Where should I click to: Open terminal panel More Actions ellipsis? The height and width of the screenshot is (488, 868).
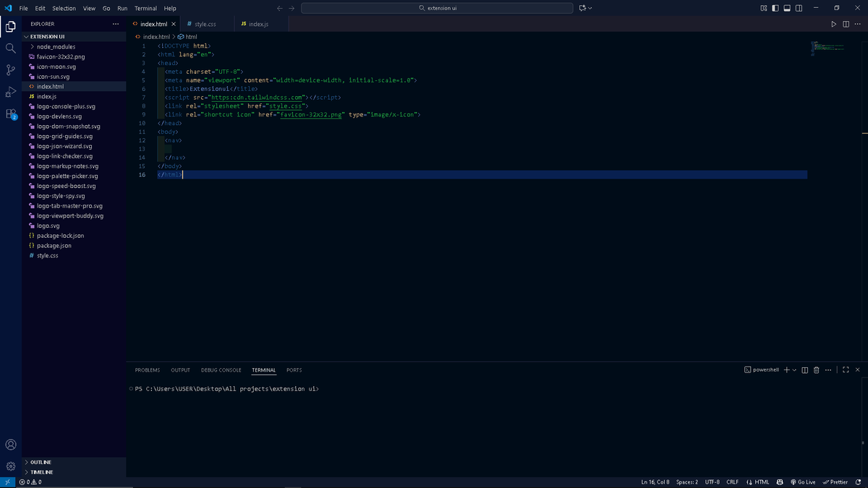pos(828,370)
